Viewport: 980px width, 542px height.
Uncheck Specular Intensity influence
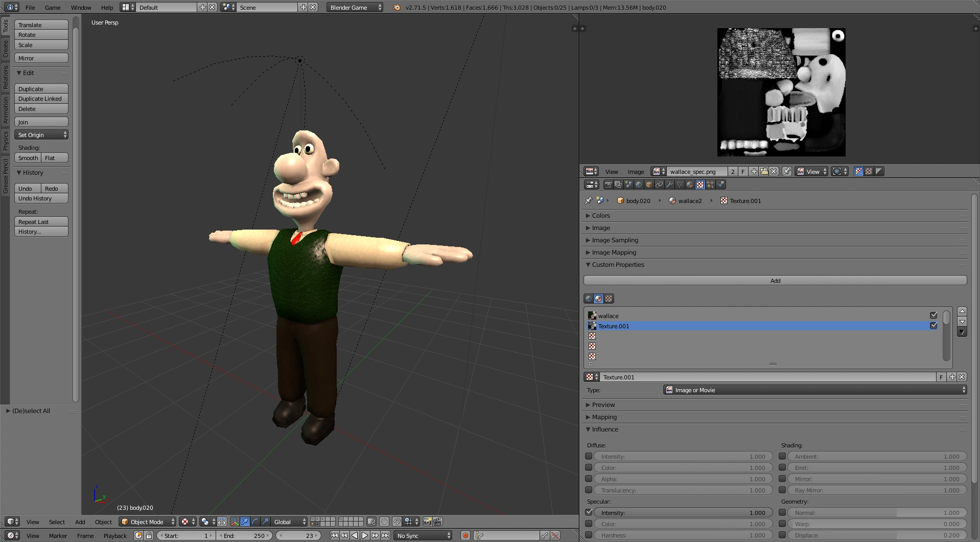coord(589,512)
